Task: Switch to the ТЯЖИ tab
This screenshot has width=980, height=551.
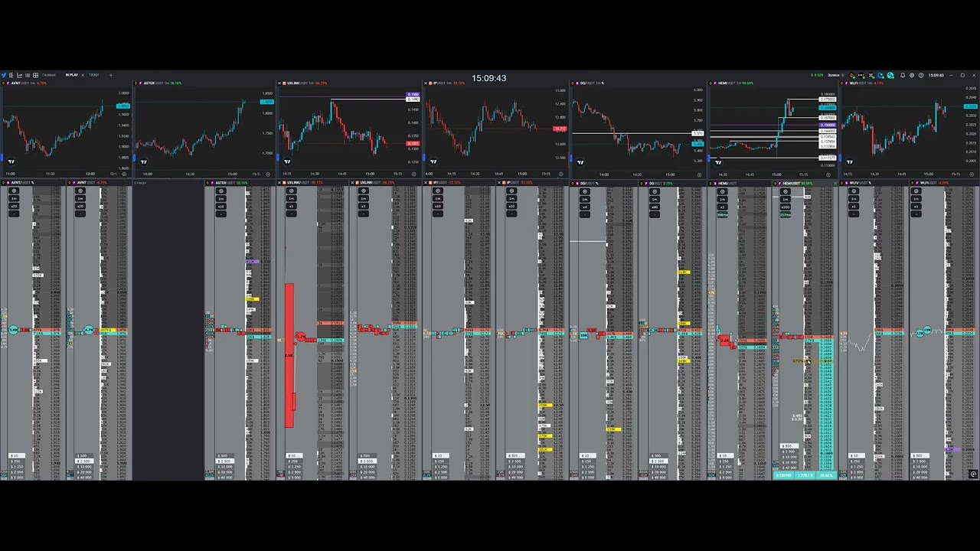Action: point(93,75)
